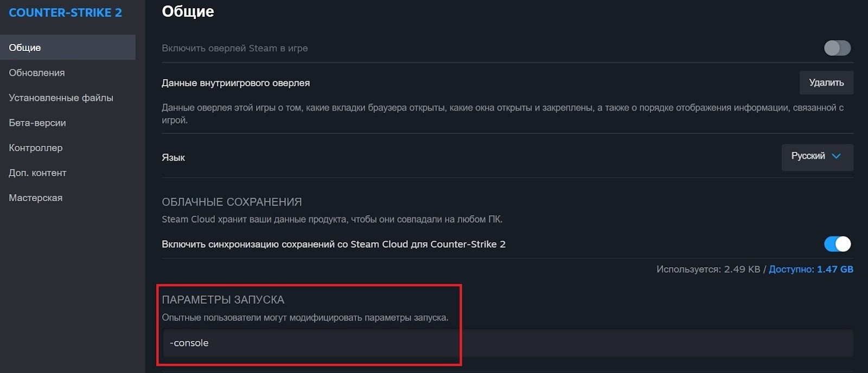Click the Удалить overlay data button

(826, 82)
